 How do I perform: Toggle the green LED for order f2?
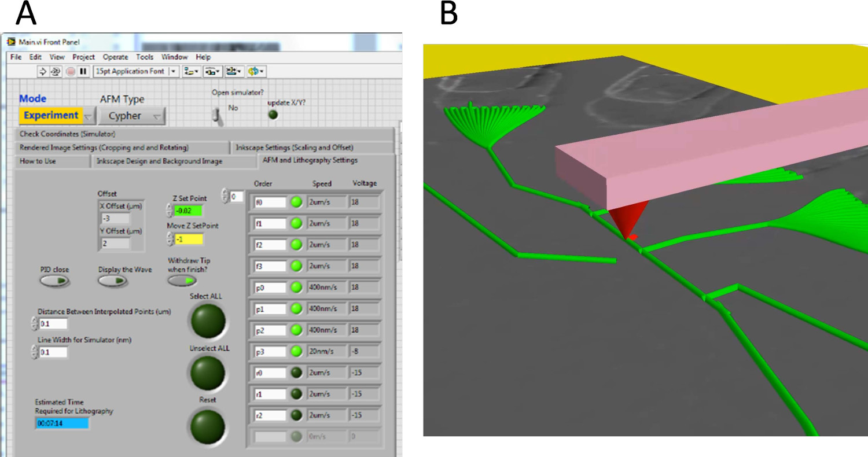297,245
